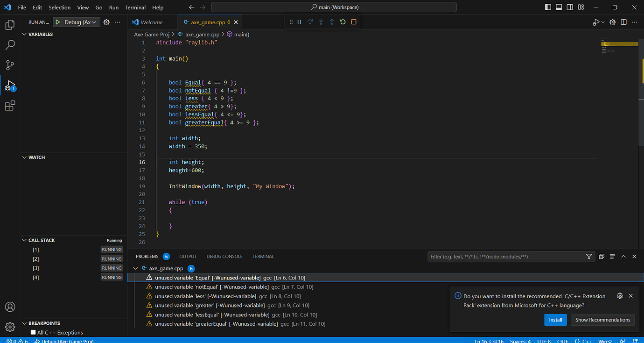The image size is (644, 343).
Task: Click the filter icon in Problems panel
Action: tap(589, 257)
